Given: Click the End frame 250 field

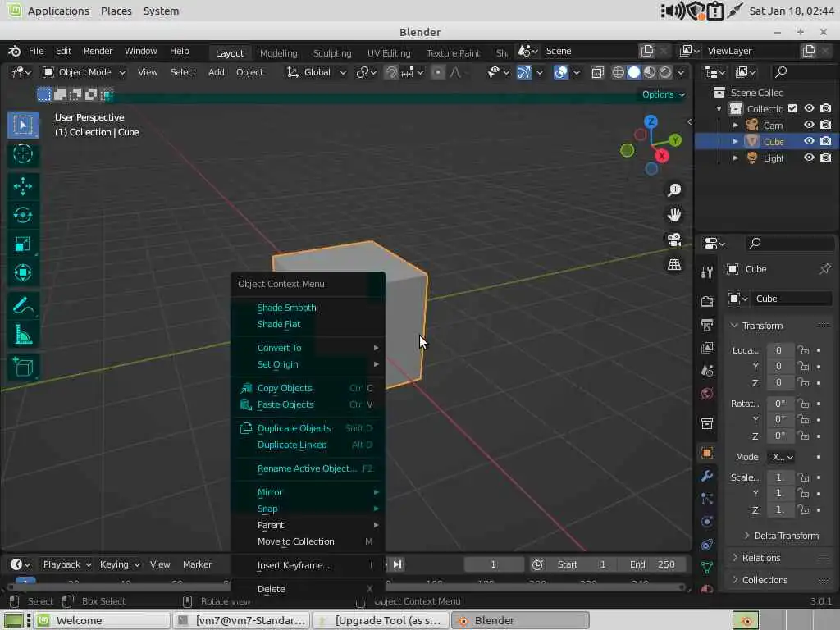Looking at the screenshot, I should point(652,564).
